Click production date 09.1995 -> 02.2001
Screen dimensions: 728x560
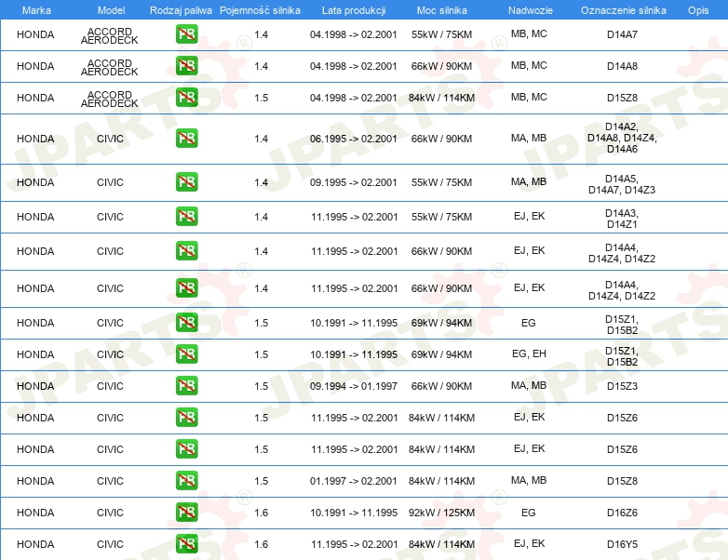[354, 182]
